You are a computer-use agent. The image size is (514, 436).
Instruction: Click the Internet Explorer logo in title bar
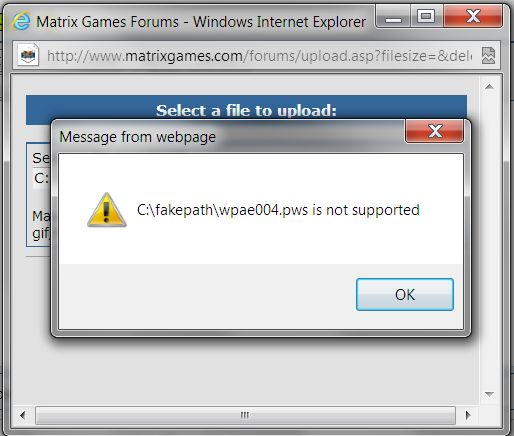click(x=21, y=21)
